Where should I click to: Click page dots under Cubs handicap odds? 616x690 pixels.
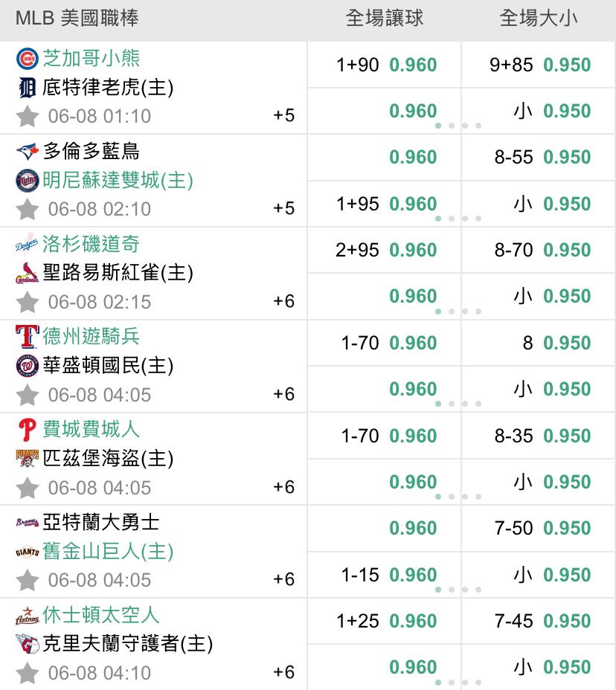(458, 126)
